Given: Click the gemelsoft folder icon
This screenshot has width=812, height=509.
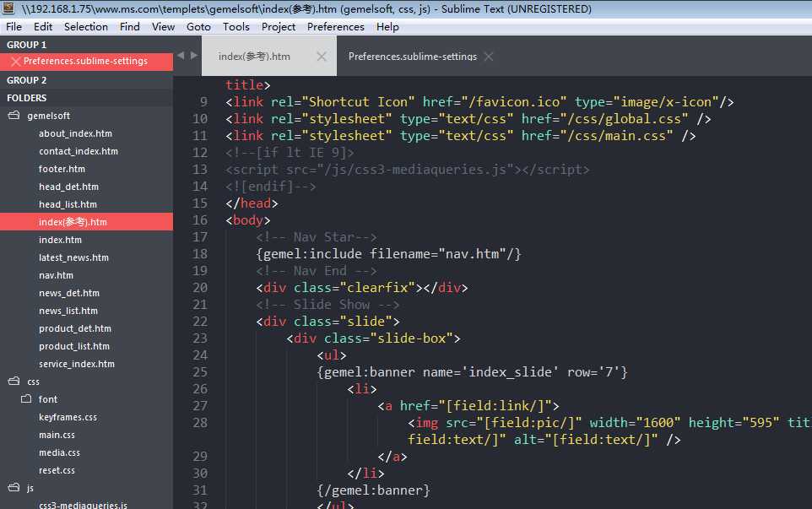Looking at the screenshot, I should [x=14, y=116].
